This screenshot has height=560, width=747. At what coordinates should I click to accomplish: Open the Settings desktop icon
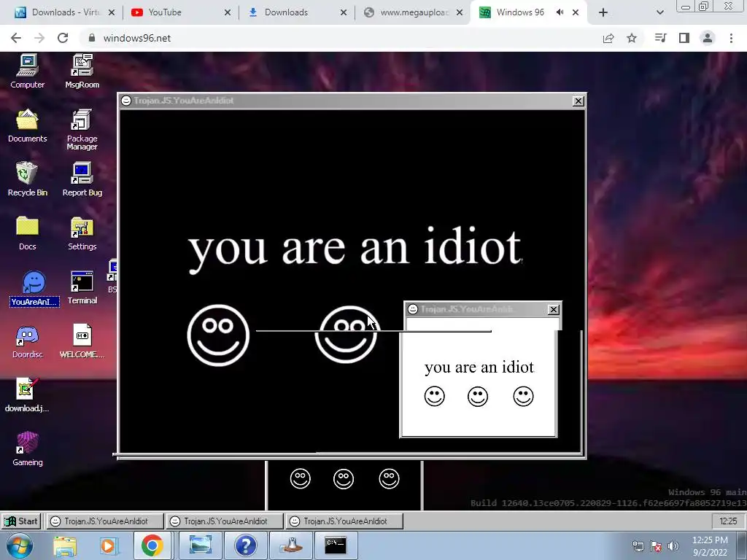click(82, 233)
